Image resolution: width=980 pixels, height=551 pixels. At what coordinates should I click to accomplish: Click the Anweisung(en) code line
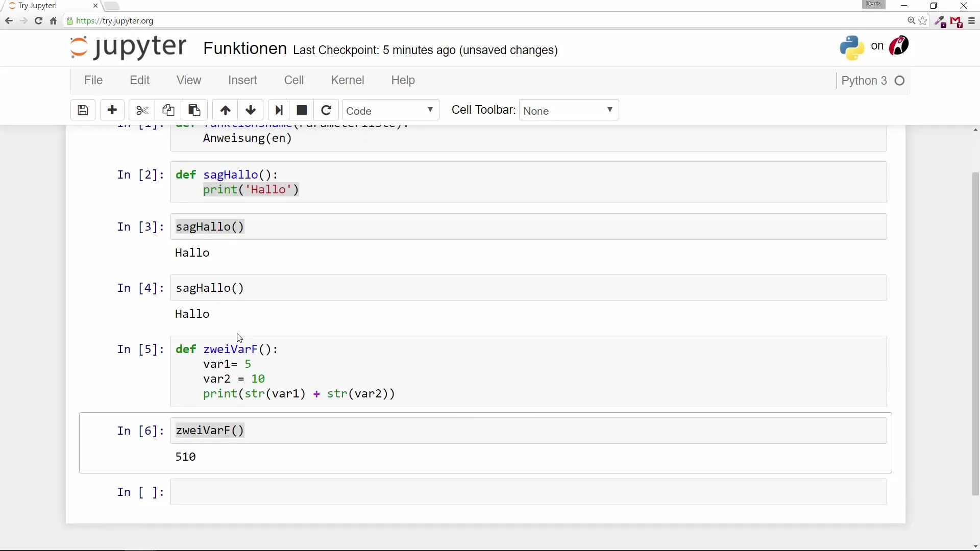[248, 138]
